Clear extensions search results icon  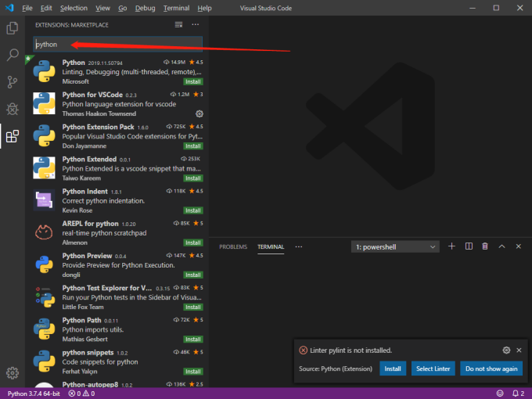click(x=178, y=25)
